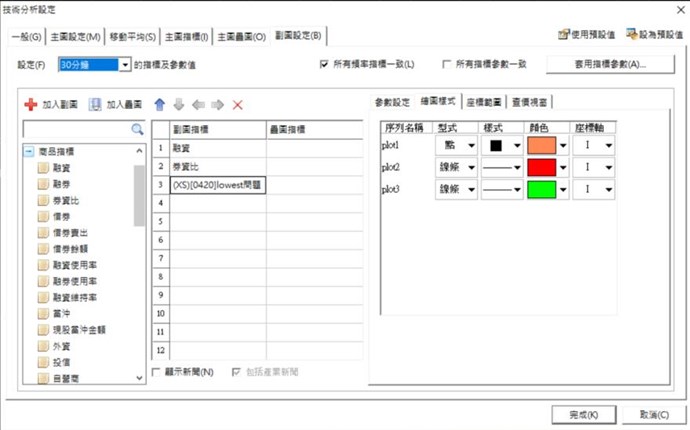Click the gray right arrow icon
Screen dimensions: 690x430
coord(217,105)
